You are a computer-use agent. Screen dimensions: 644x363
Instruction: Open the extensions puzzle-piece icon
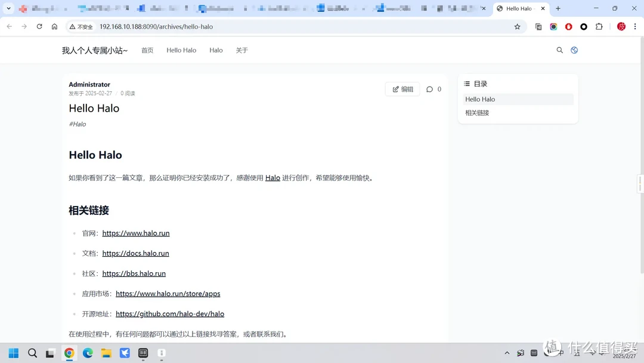(599, 27)
